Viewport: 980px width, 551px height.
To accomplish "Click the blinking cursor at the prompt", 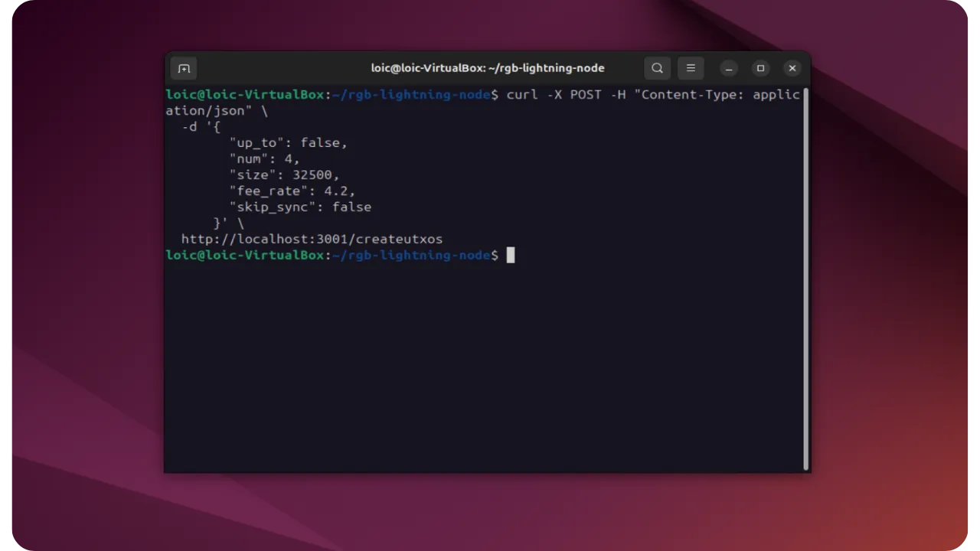I will pyautogui.click(x=511, y=255).
